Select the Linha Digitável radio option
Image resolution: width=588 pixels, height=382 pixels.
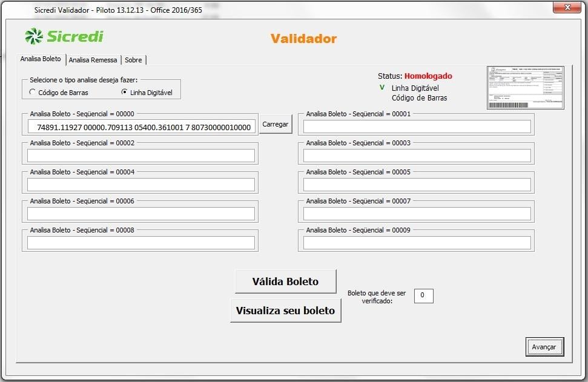pyautogui.click(x=147, y=92)
